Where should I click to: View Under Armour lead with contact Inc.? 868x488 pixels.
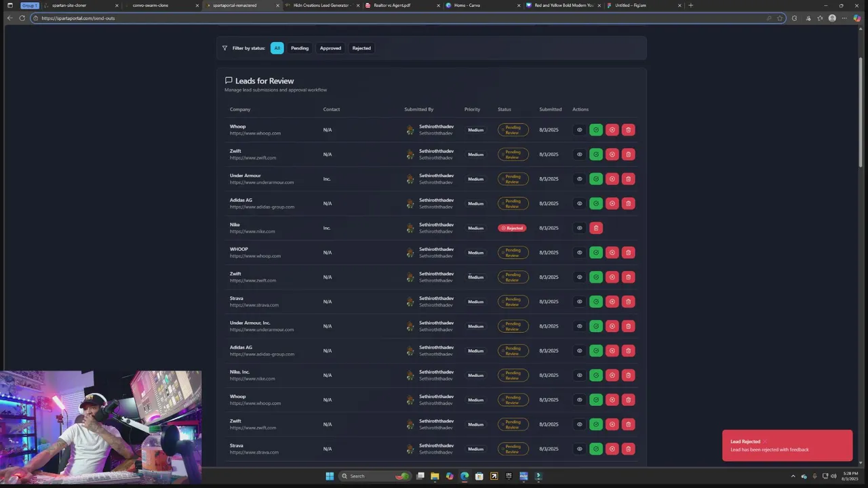[x=579, y=179]
